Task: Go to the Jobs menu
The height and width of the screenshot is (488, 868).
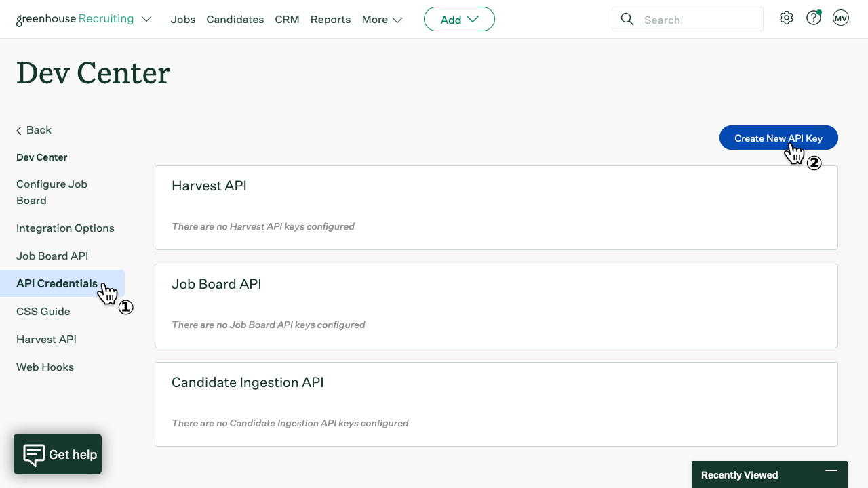Action: click(183, 20)
